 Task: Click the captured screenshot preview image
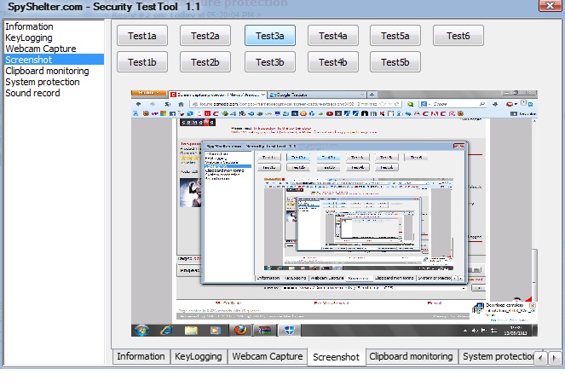click(334, 213)
